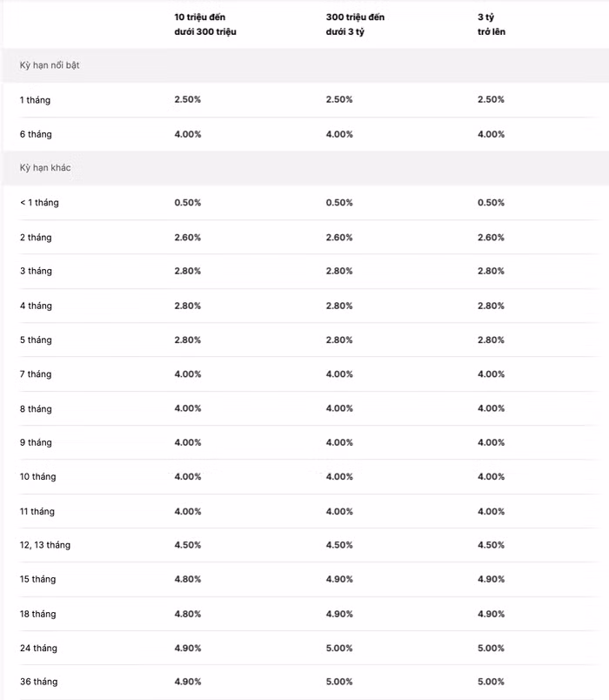Select the 'Kỳ hạn khác' section header
The image size is (609, 700).
pos(45,168)
